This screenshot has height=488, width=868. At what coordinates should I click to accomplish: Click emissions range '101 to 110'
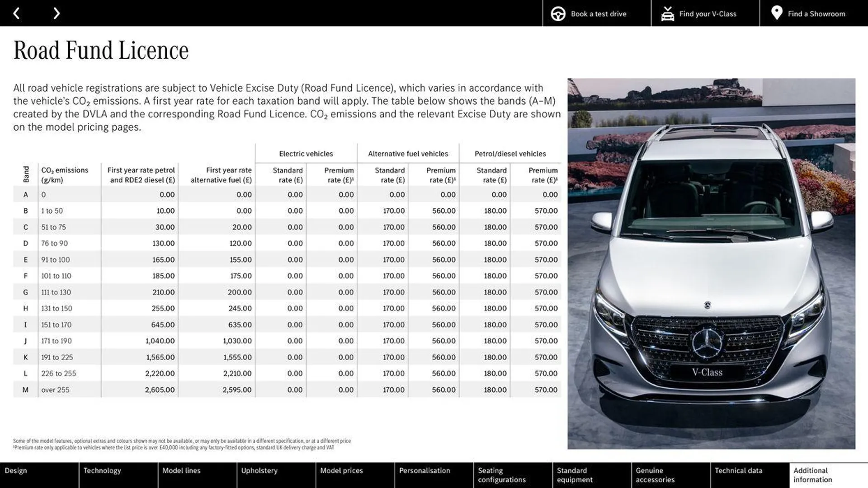pyautogui.click(x=56, y=276)
